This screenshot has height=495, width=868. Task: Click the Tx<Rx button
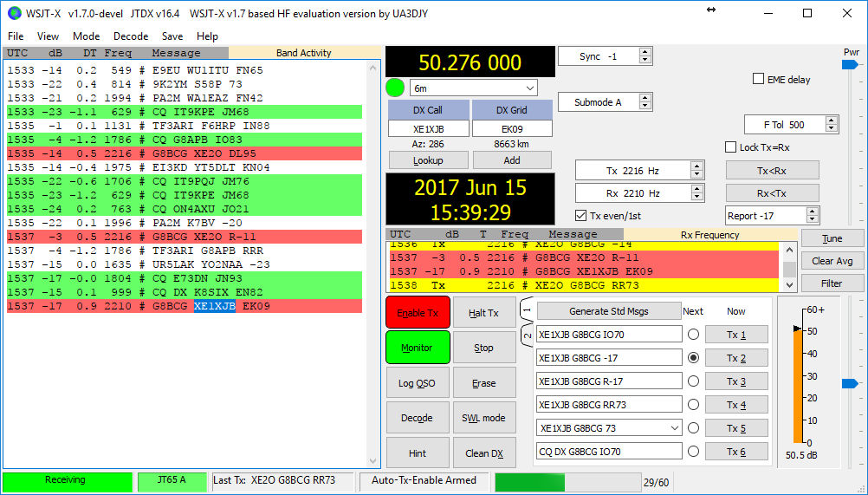[x=772, y=171]
